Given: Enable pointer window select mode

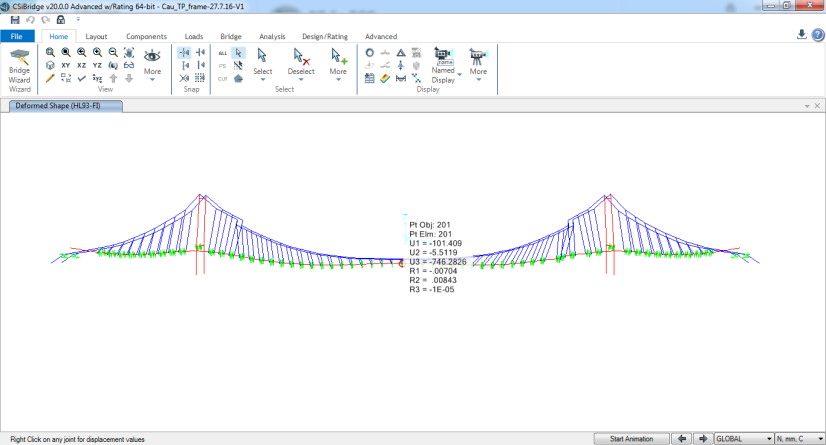Looking at the screenshot, I should [x=239, y=53].
